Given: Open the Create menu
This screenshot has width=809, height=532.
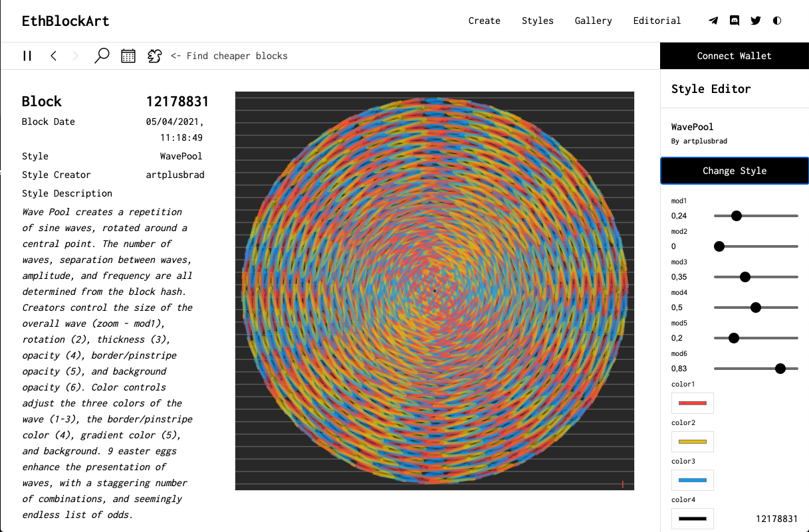Looking at the screenshot, I should (x=485, y=21).
